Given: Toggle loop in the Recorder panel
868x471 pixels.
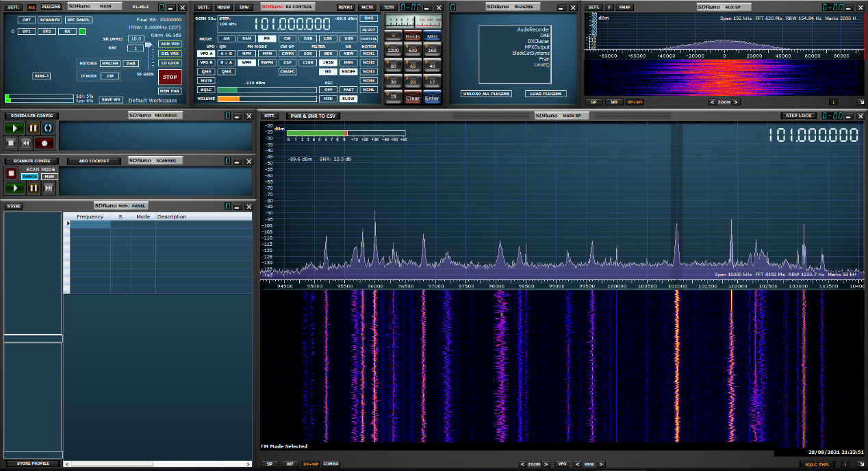Looking at the screenshot, I should pos(48,128).
